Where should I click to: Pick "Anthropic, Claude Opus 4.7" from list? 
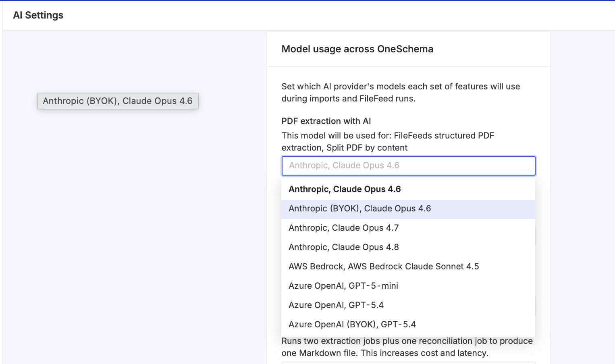pos(408,228)
